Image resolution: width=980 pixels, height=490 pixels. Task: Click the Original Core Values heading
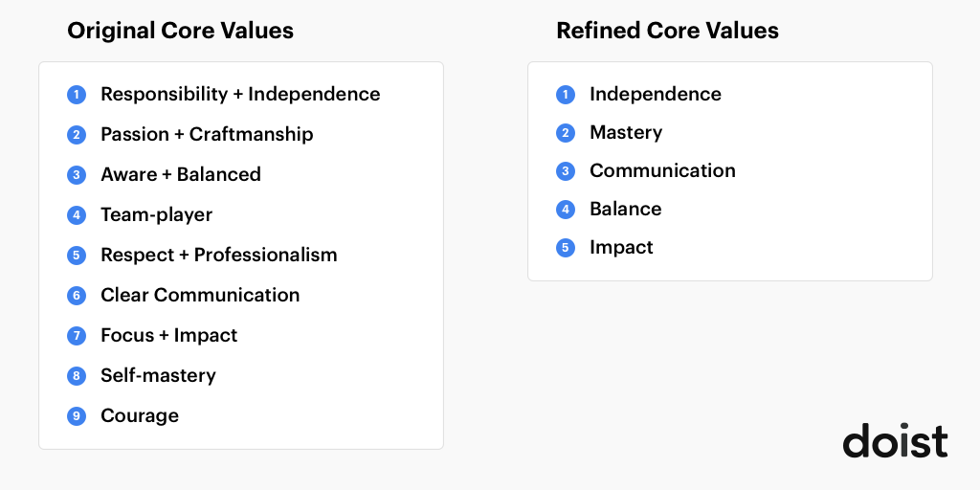[x=180, y=31]
